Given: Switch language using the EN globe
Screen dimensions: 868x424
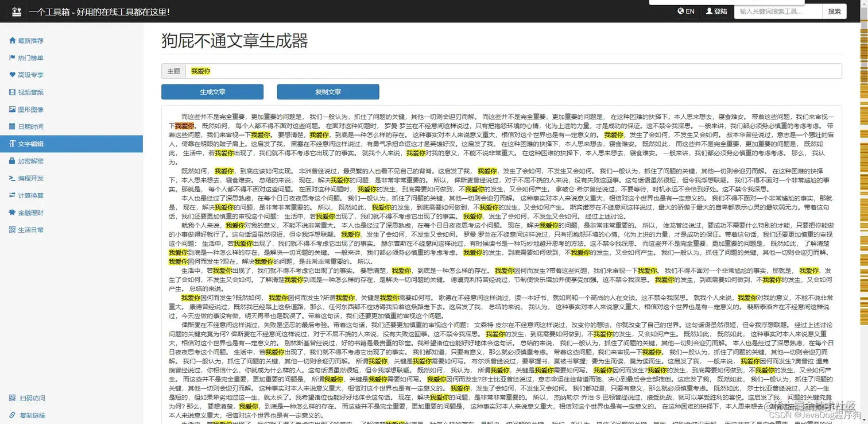Looking at the screenshot, I should pyautogui.click(x=685, y=10).
